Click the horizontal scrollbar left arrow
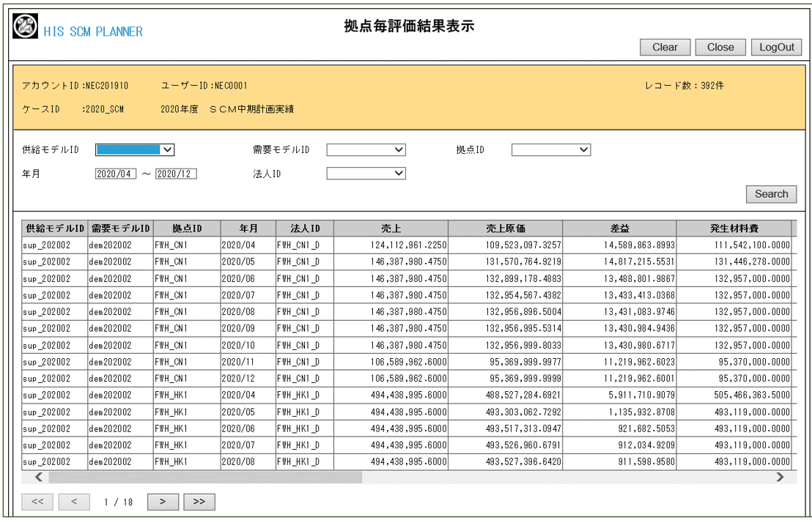 39,478
